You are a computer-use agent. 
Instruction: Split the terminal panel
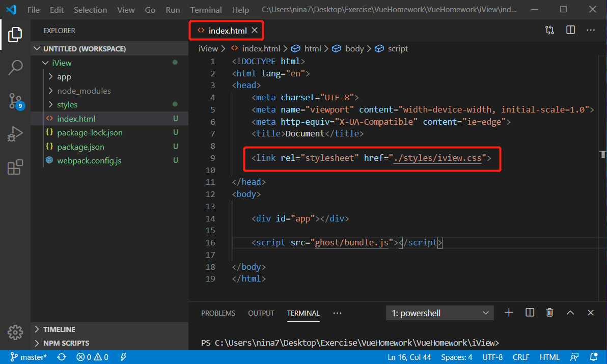[530, 313]
